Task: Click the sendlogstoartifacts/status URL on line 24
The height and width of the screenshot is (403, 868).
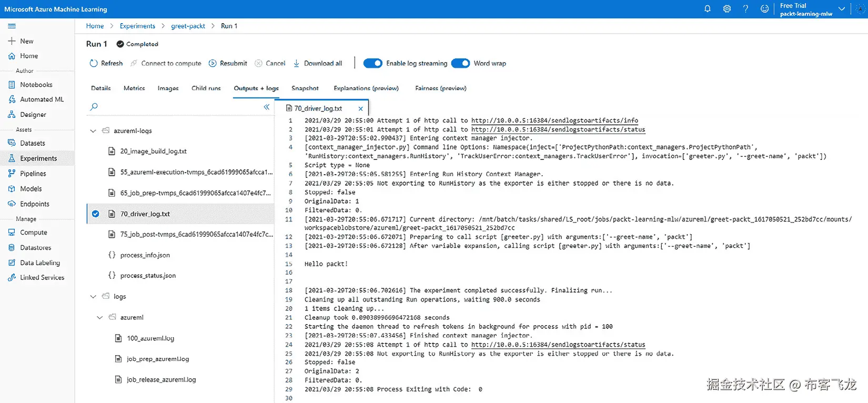Action: click(x=558, y=345)
